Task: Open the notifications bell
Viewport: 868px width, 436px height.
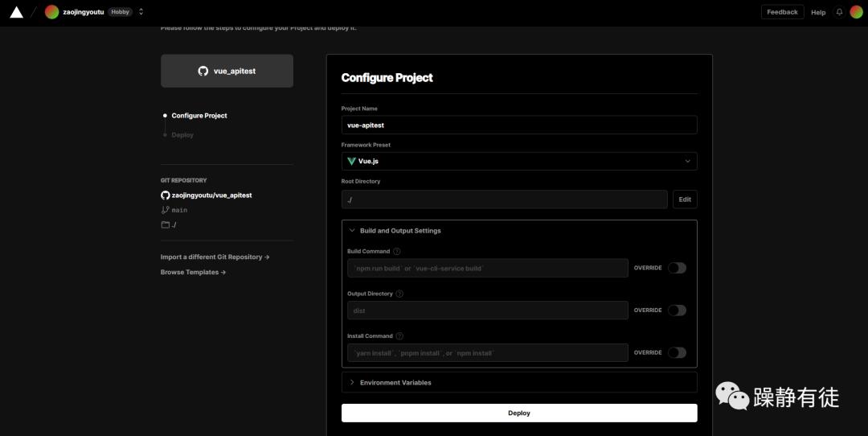Action: (x=839, y=12)
